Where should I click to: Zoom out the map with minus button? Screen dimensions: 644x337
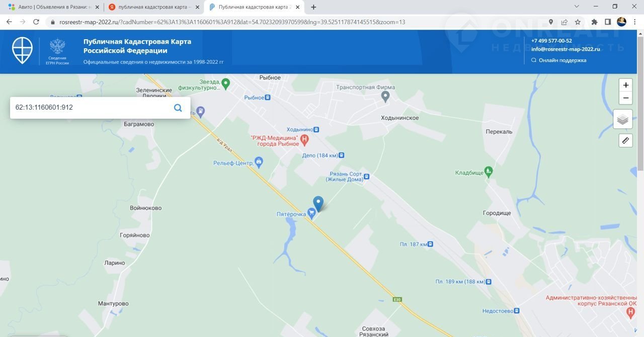tap(625, 98)
